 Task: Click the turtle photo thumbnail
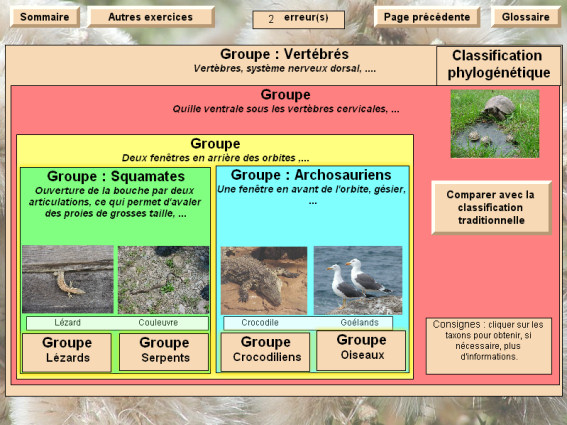pyautogui.click(x=495, y=124)
